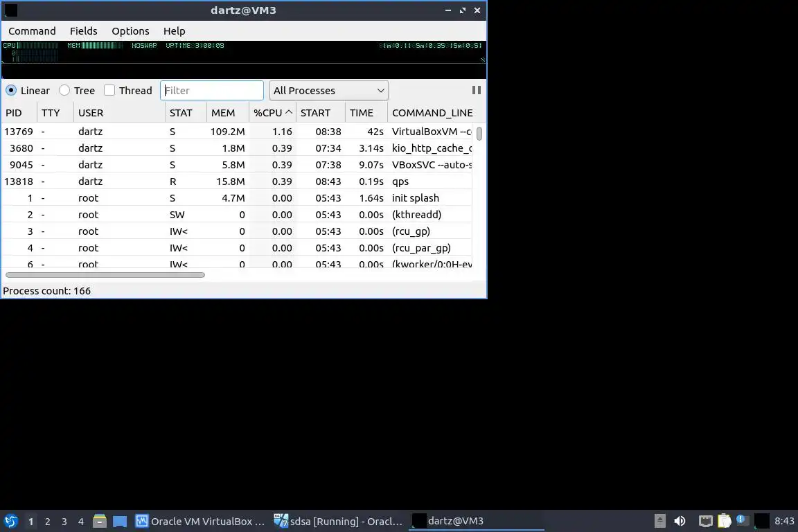Click the 8:43 taskbar clock
This screenshot has height=532, width=798.
pos(784,521)
